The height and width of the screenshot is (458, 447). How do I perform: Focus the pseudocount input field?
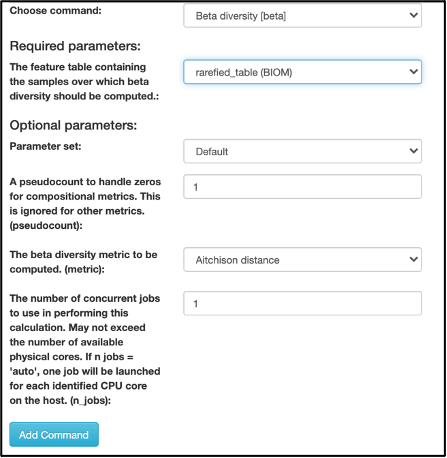click(x=302, y=187)
